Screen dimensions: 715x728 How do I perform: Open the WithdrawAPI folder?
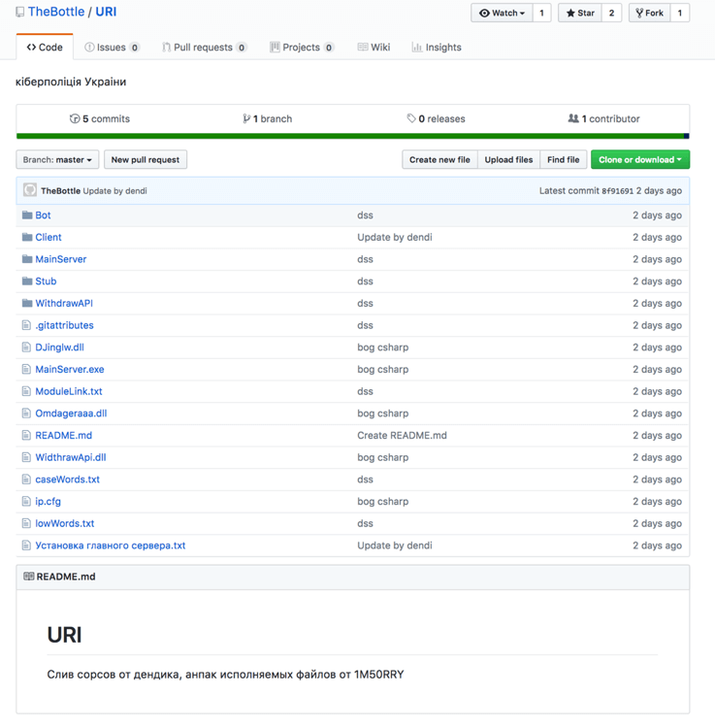click(64, 303)
